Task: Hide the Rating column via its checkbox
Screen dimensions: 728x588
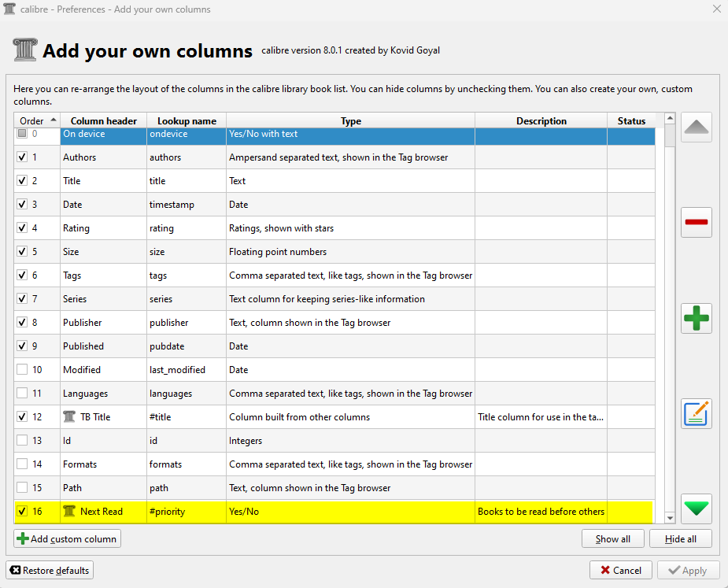Action: tap(22, 227)
